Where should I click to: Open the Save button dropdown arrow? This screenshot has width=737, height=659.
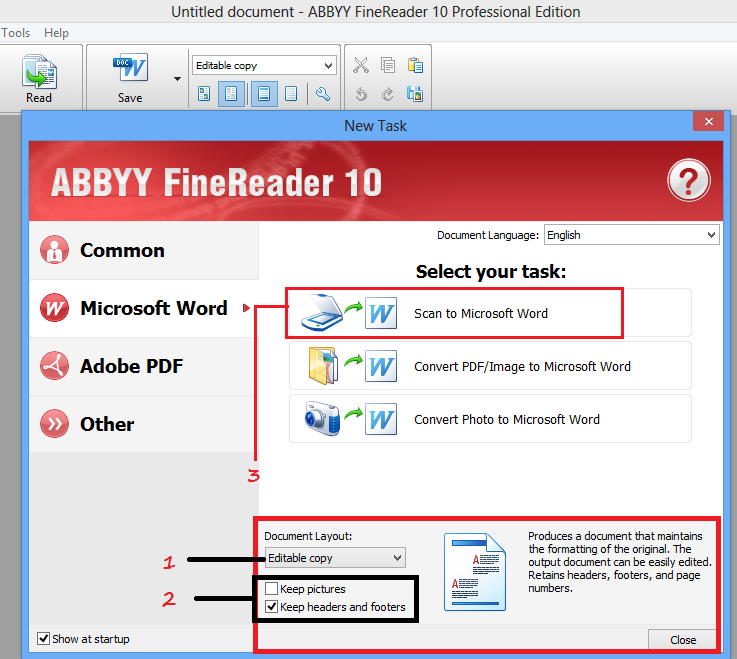tap(177, 78)
